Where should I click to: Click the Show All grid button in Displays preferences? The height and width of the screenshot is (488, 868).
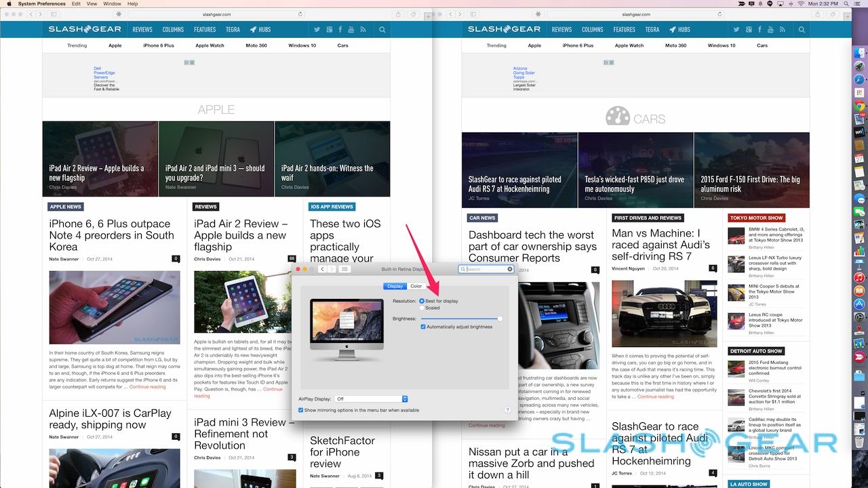tap(344, 269)
